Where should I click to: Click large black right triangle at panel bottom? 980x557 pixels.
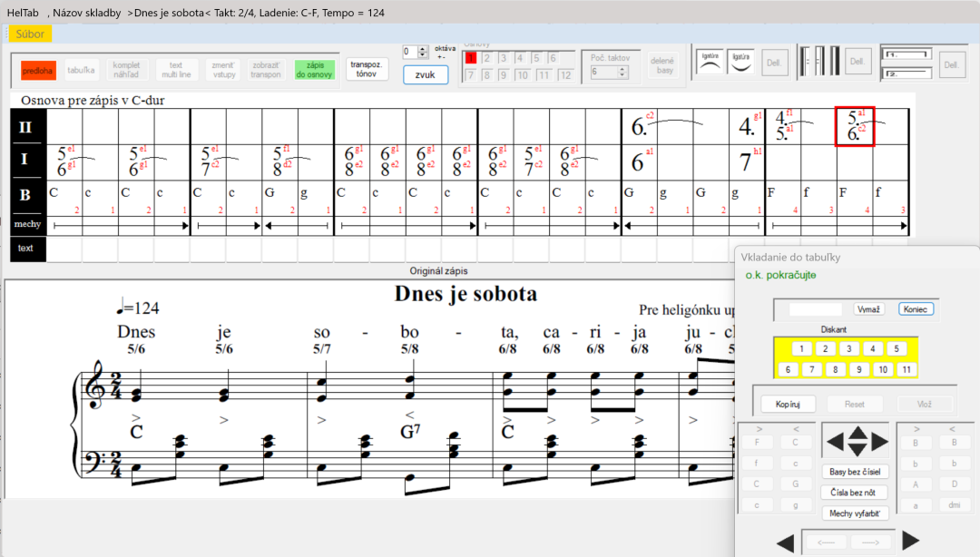pos(911,541)
